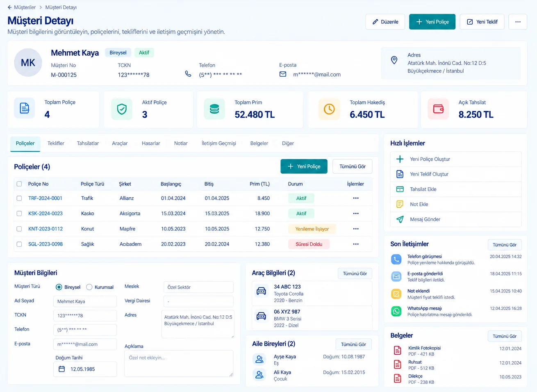Toggle the select-all checkbox in the policy table header
This screenshot has width=537, height=392.
19,184
